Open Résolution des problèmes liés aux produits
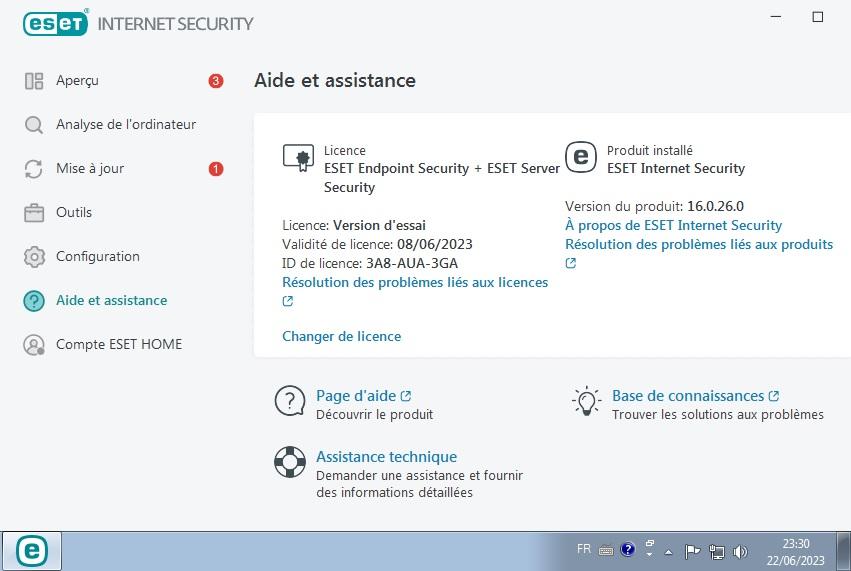 (x=699, y=244)
